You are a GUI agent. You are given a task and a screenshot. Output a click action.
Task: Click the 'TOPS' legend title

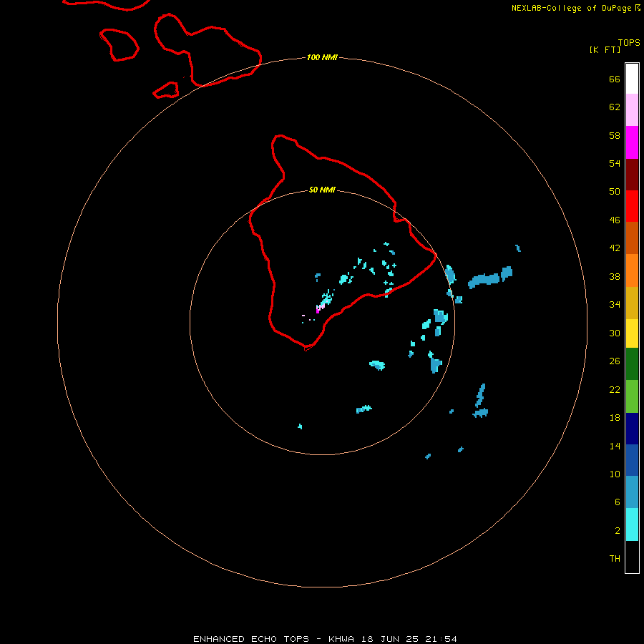629,42
